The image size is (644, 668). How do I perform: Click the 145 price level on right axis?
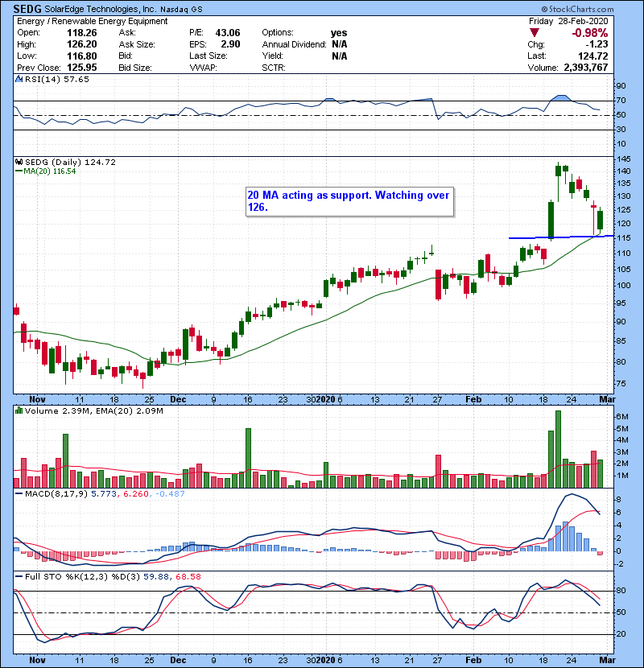point(624,159)
